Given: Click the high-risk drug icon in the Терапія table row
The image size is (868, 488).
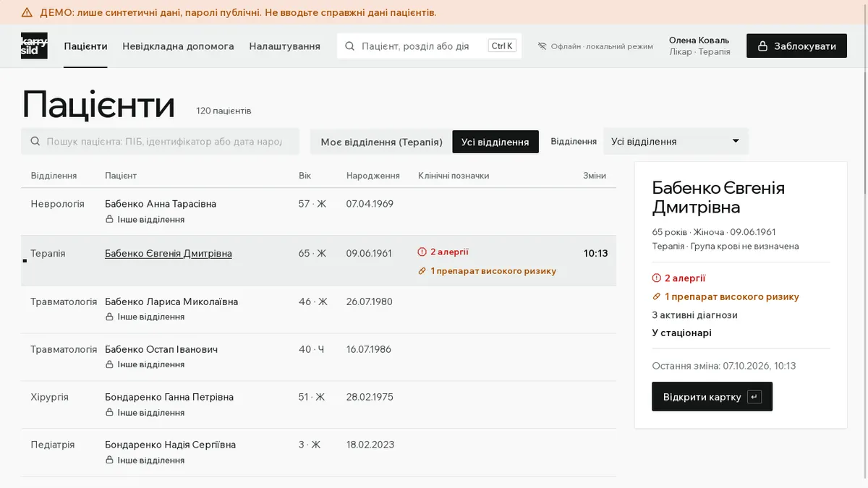Looking at the screenshot, I should point(422,271).
